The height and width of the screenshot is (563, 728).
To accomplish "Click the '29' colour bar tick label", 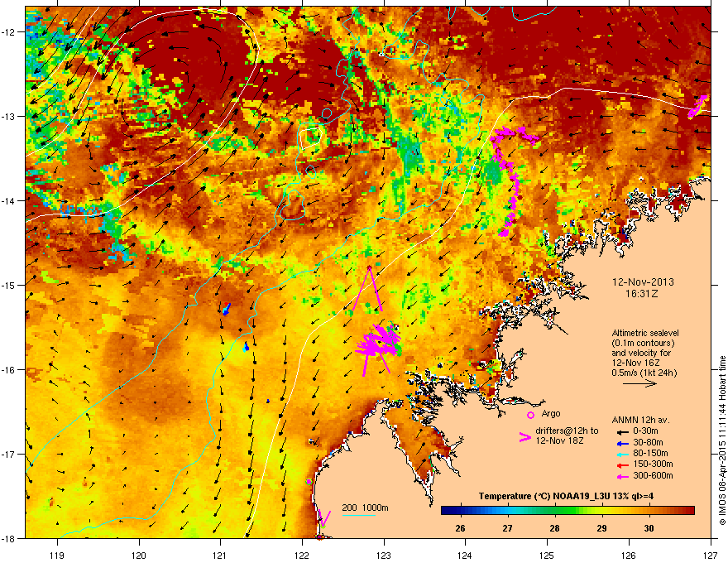I will coord(601,528).
